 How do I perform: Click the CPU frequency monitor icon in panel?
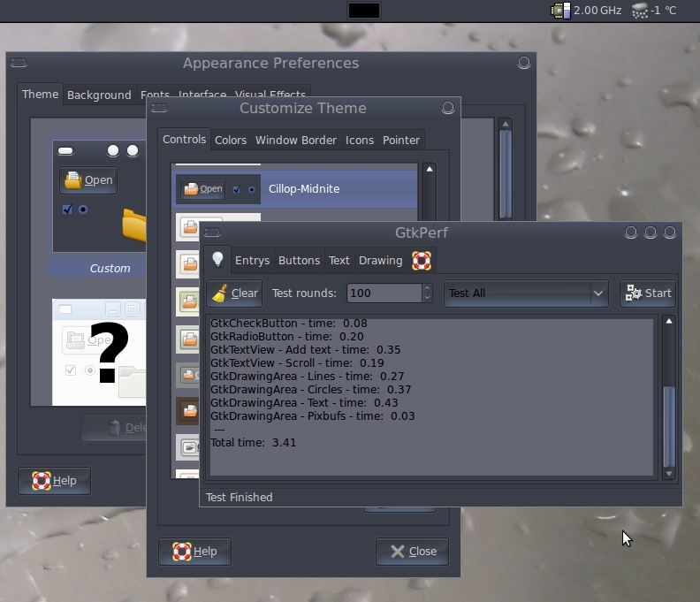pos(560,11)
